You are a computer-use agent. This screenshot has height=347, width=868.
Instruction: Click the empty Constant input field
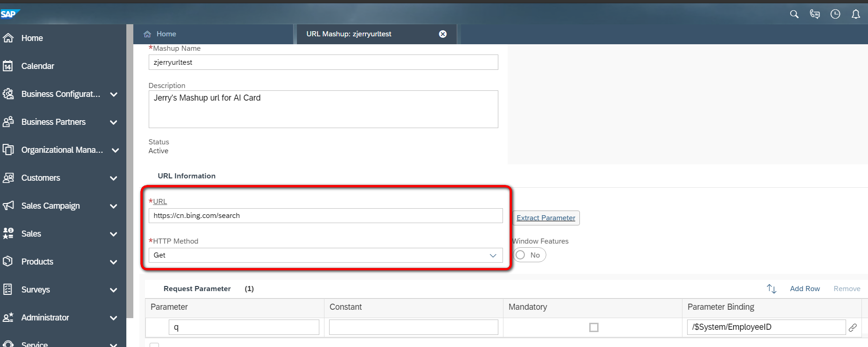click(x=413, y=327)
